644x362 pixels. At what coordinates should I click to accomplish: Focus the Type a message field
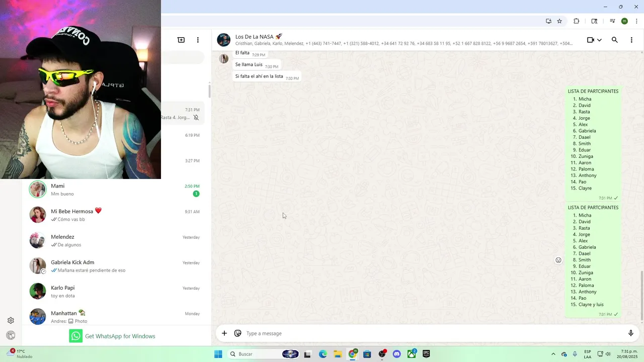click(433, 333)
